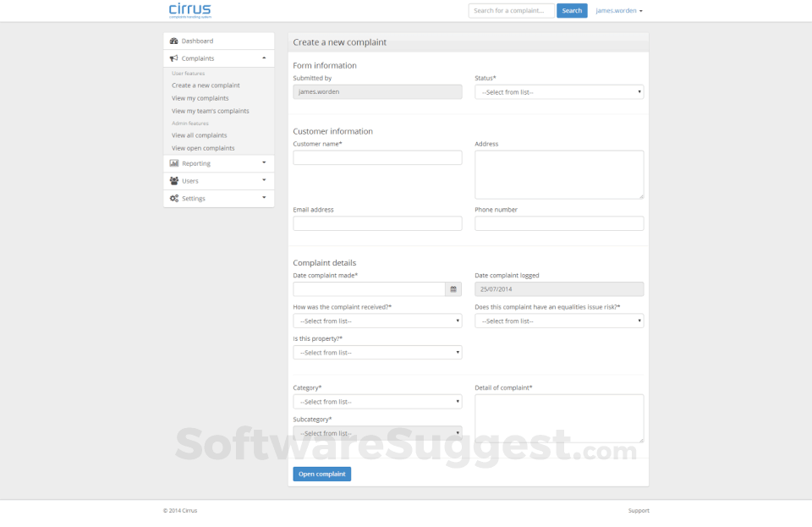Viewport: 812px width, 527px height.
Task: Open the james.worden account menu
Action: 618,11
